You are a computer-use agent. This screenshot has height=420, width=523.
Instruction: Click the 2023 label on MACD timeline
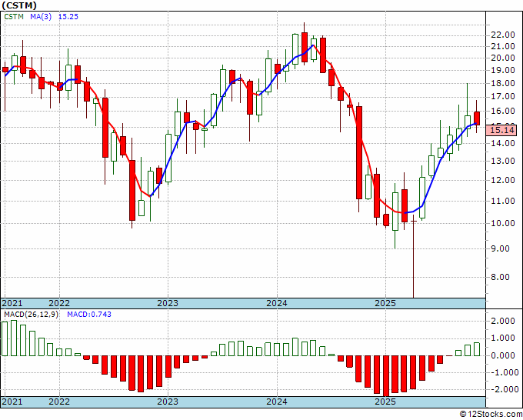pyautogui.click(x=168, y=402)
